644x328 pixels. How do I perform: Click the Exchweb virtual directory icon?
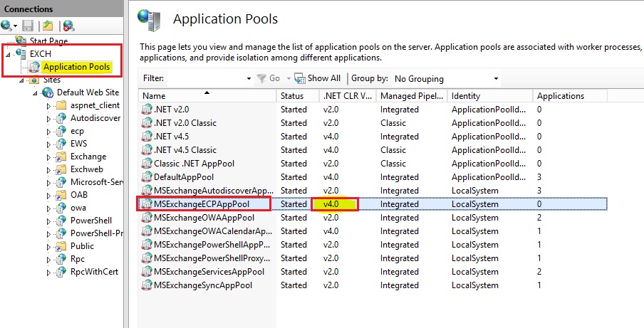(61, 169)
